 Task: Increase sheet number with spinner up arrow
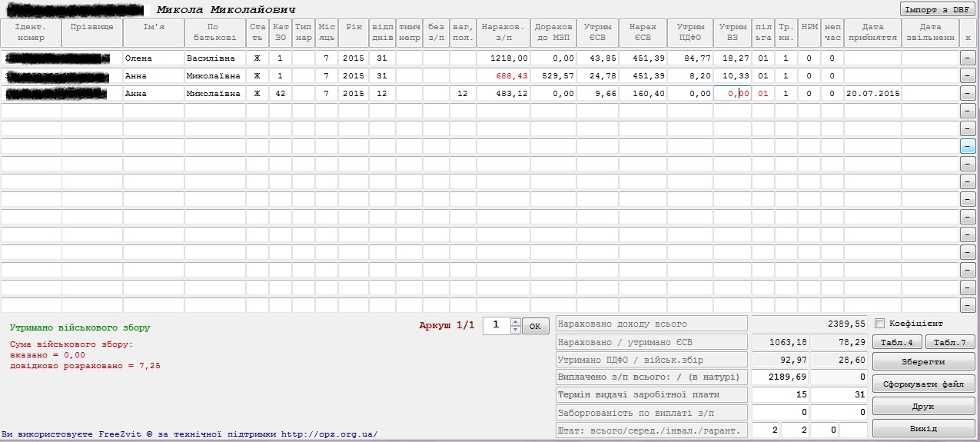pyautogui.click(x=516, y=321)
